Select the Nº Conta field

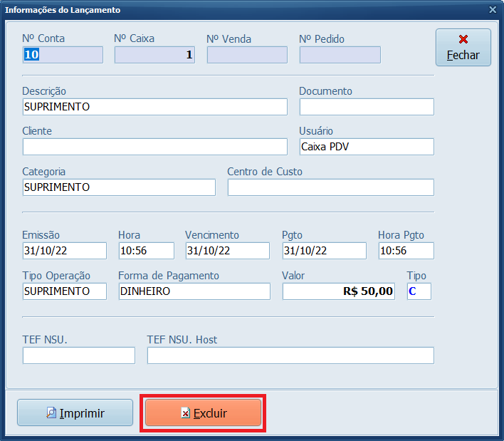(x=63, y=55)
